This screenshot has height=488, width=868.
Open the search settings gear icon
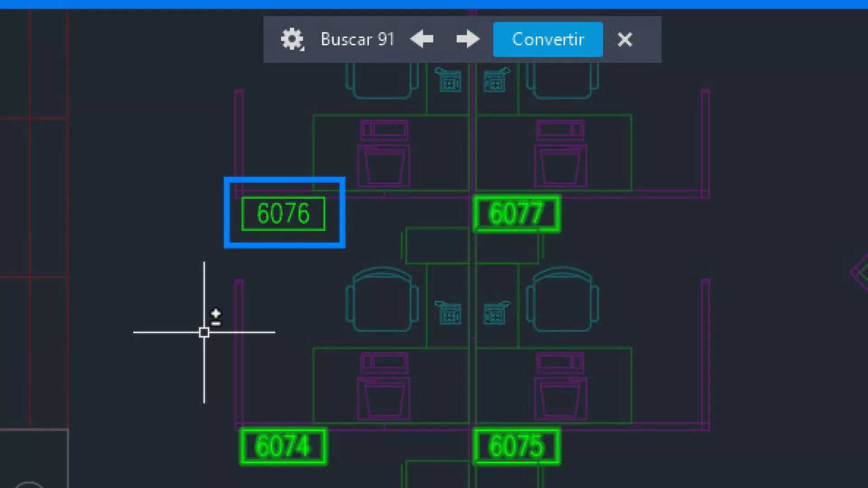point(292,39)
